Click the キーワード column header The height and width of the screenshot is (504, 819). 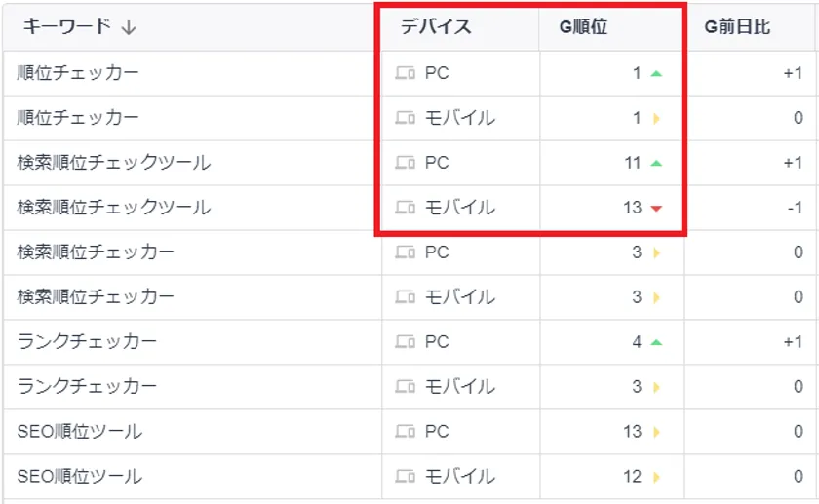pyautogui.click(x=66, y=27)
